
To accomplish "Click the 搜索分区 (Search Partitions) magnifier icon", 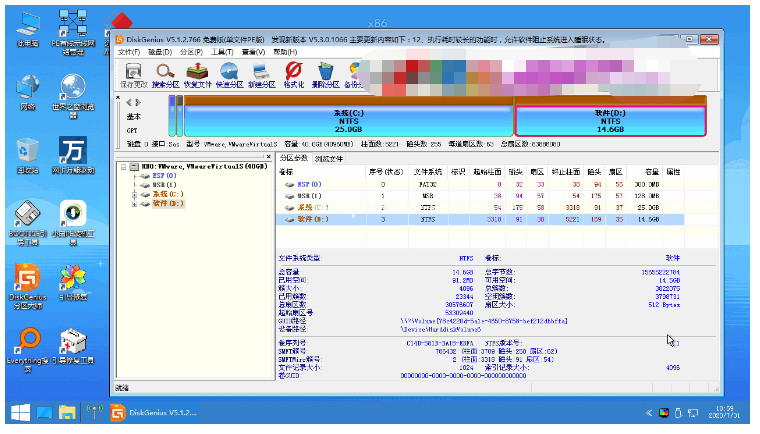I will 166,74.
